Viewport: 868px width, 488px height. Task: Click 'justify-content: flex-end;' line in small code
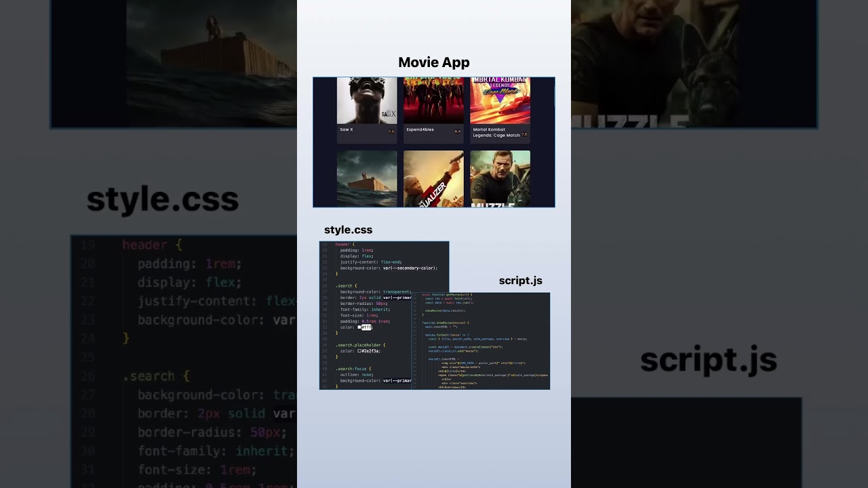pos(371,262)
